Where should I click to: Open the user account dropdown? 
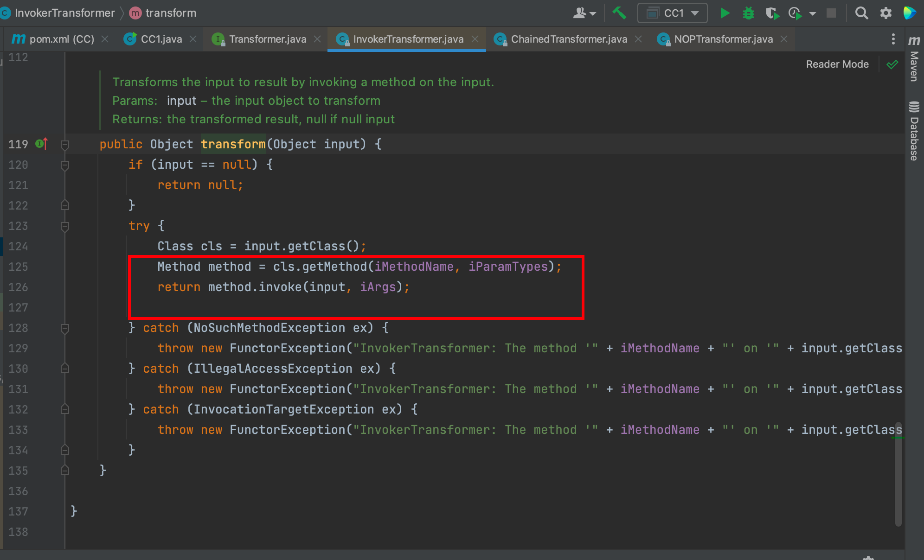point(584,13)
